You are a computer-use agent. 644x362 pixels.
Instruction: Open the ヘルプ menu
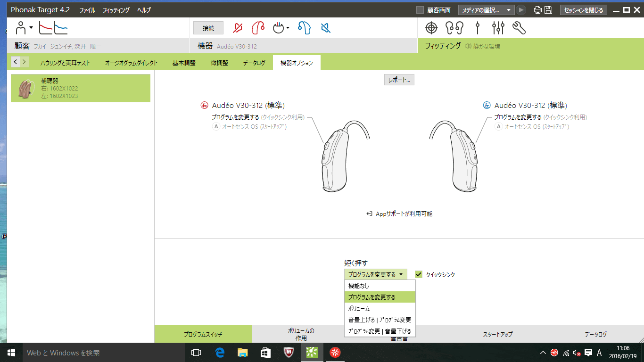tap(144, 10)
